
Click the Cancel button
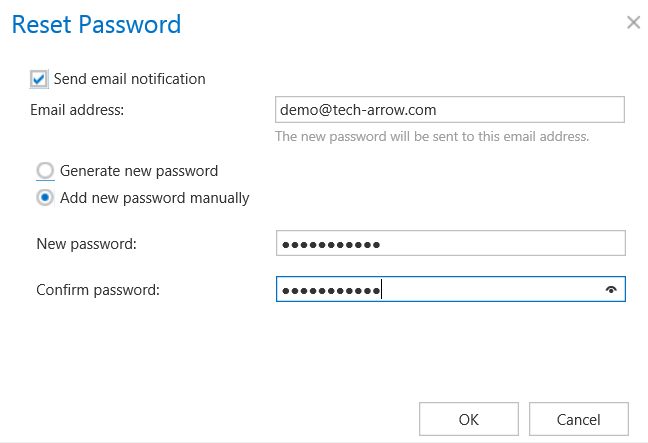coord(578,419)
